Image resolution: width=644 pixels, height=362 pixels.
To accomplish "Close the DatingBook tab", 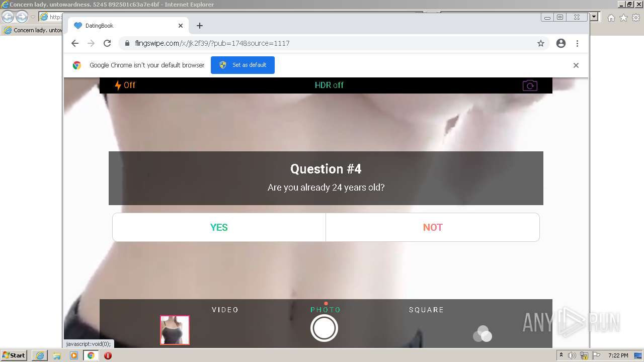I will click(181, 26).
